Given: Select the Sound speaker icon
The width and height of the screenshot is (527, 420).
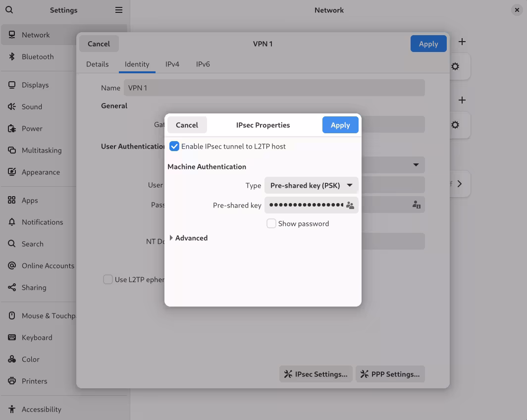Looking at the screenshot, I should [11, 106].
